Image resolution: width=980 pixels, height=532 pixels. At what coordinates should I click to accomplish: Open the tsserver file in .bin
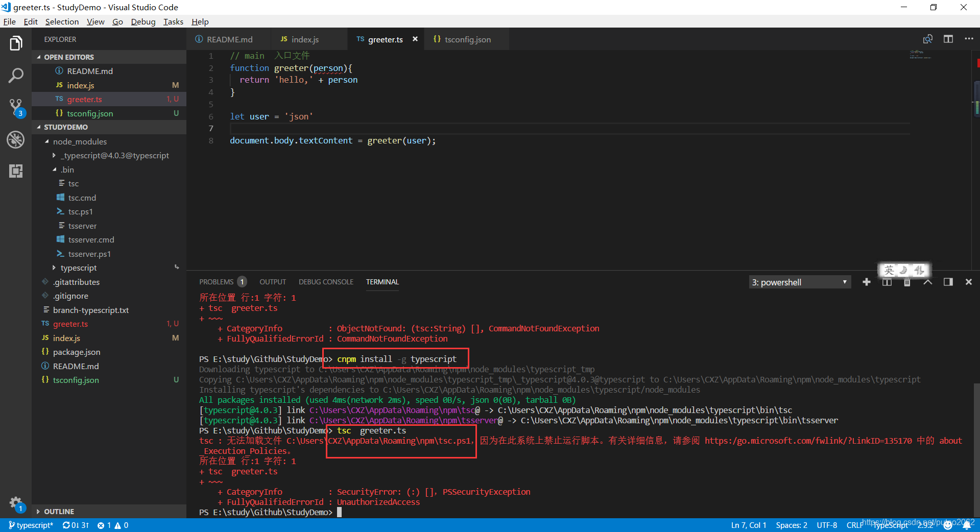point(82,226)
